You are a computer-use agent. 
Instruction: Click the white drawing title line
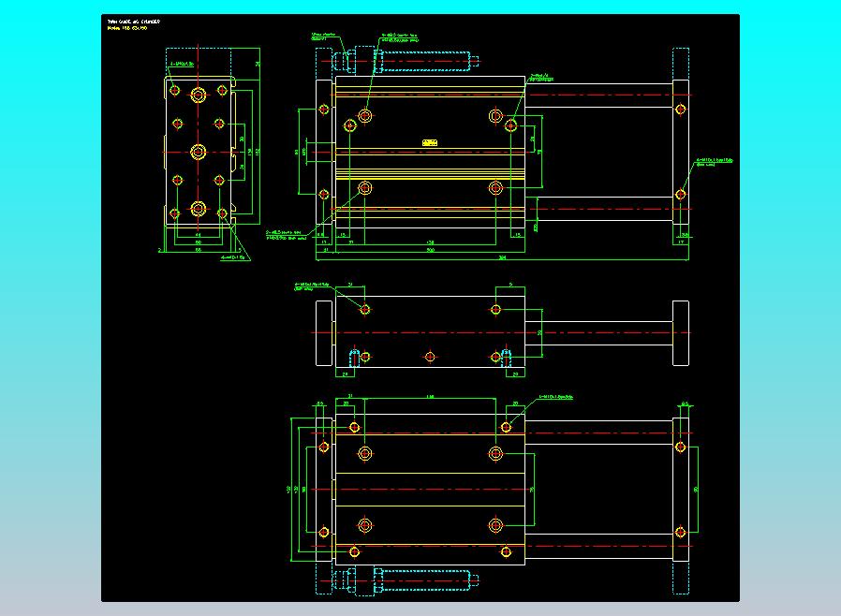134,22
